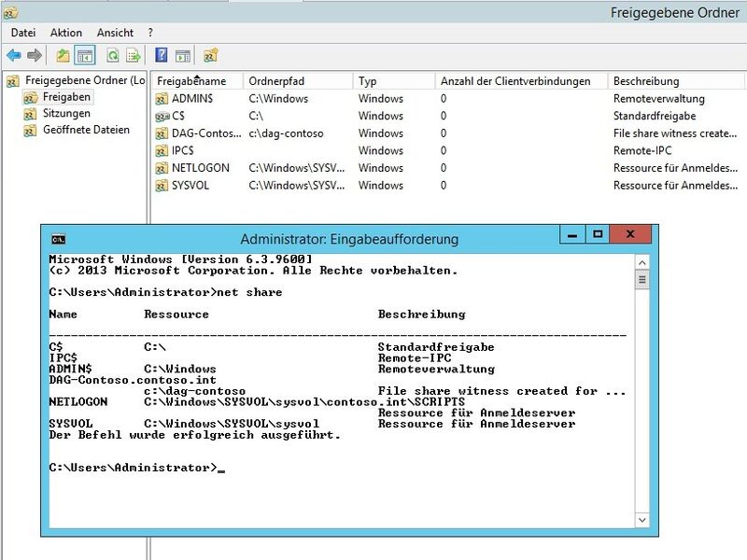Image resolution: width=747 pixels, height=560 pixels.
Task: Select Sitzungen in the tree
Action: (x=66, y=113)
